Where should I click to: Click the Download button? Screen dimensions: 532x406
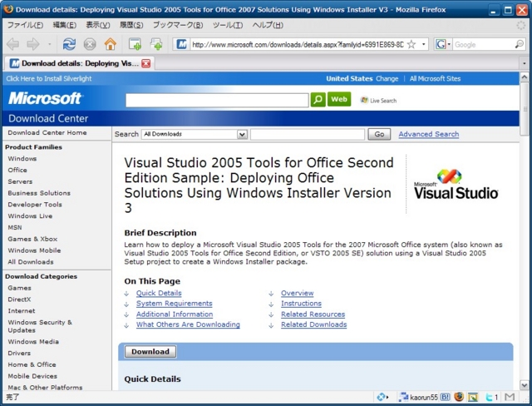pyautogui.click(x=150, y=352)
